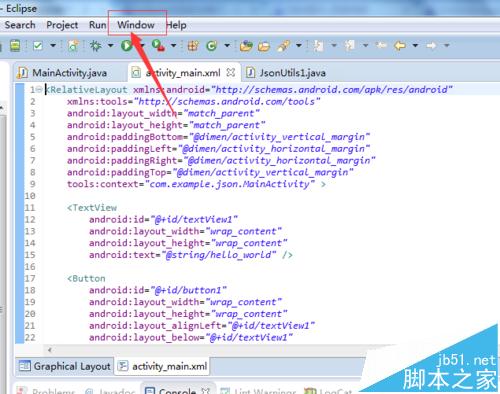Click the Previous Annotation icon

[x=350, y=45]
